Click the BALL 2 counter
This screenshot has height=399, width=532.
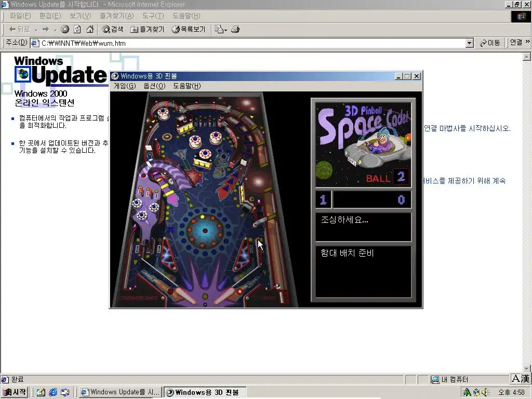coord(387,178)
